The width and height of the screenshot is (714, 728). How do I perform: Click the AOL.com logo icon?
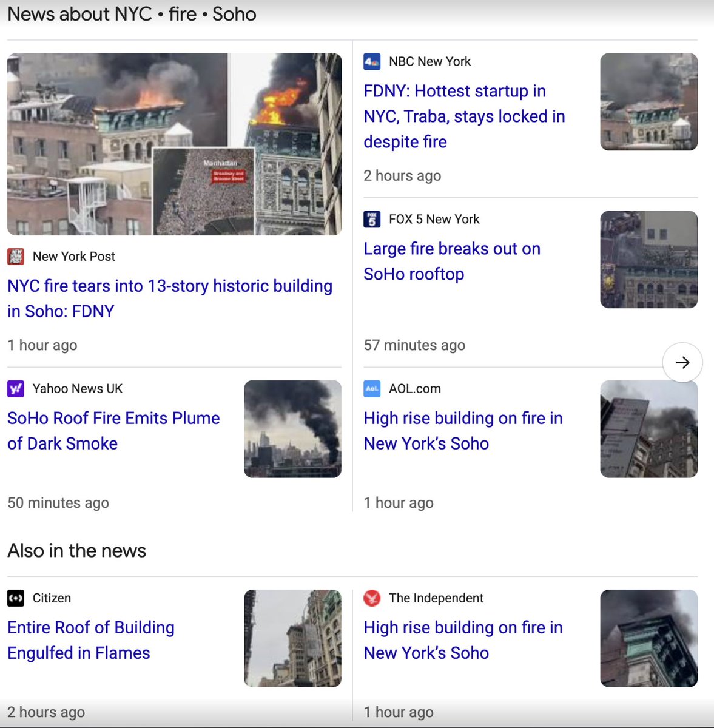[x=372, y=388]
